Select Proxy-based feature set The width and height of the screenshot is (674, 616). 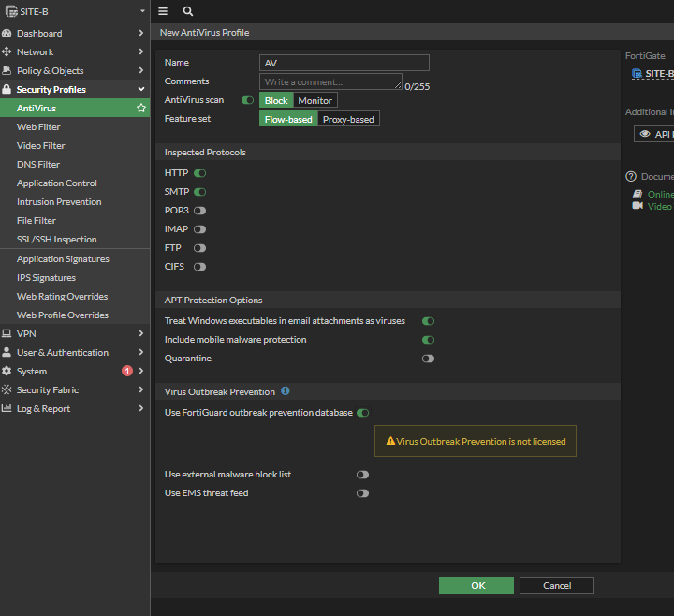pos(348,120)
